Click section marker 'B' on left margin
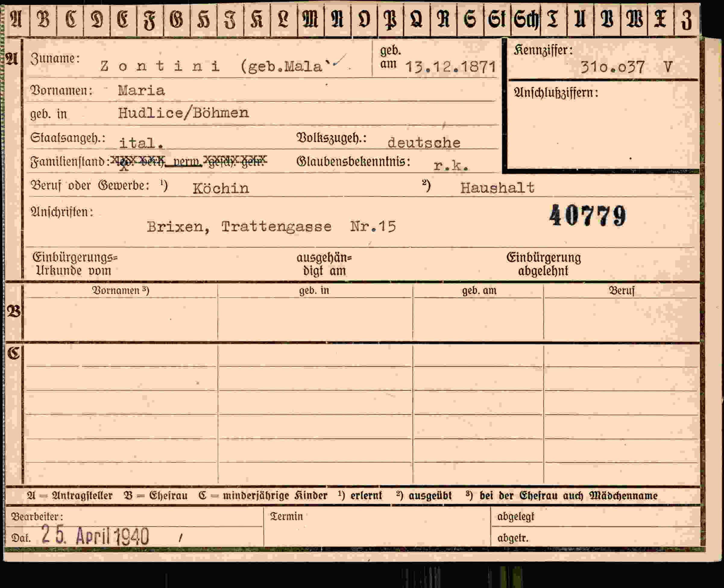The width and height of the screenshot is (724, 588). [x=14, y=311]
